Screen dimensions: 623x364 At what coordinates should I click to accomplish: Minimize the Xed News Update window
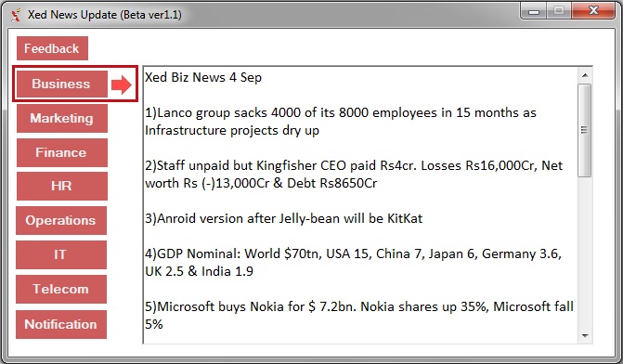pos(534,11)
